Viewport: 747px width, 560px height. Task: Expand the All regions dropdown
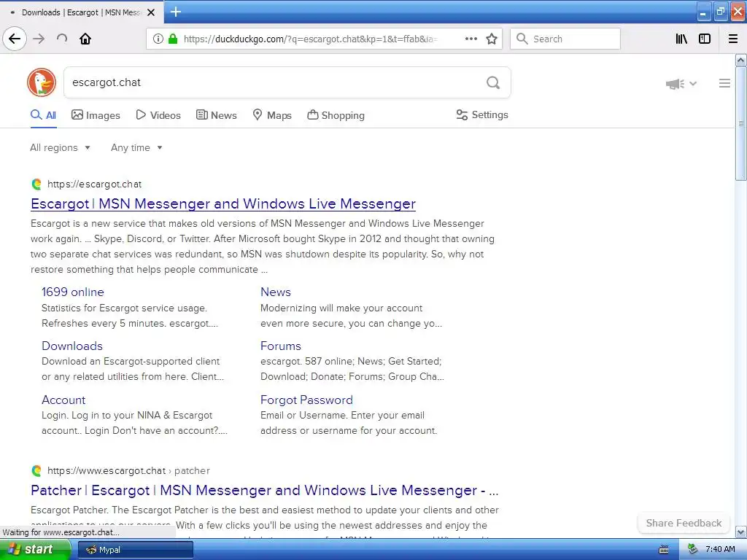pos(60,147)
